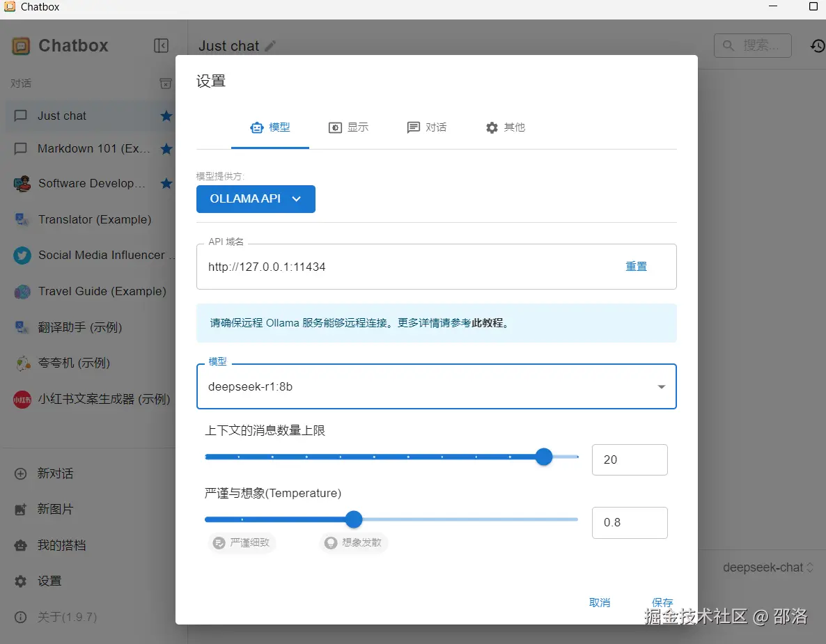
Task: Click 关于(1.9.7) in the sidebar
Action: click(x=67, y=617)
